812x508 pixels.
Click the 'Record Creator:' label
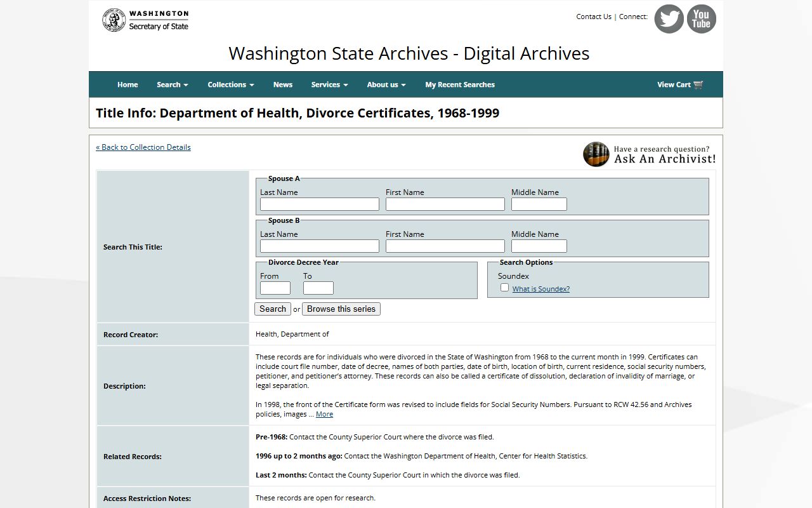point(131,335)
